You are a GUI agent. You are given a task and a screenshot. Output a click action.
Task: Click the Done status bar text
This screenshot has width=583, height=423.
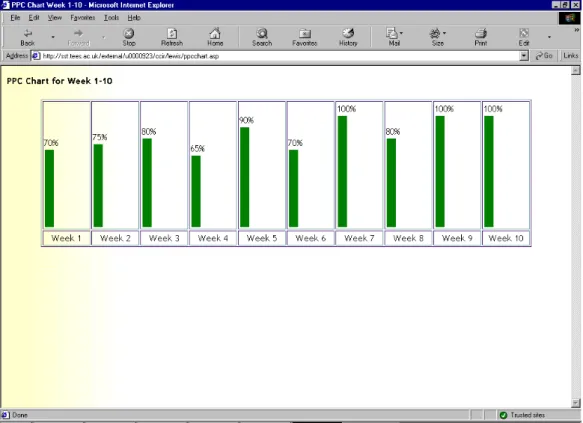pyautogui.click(x=20, y=415)
